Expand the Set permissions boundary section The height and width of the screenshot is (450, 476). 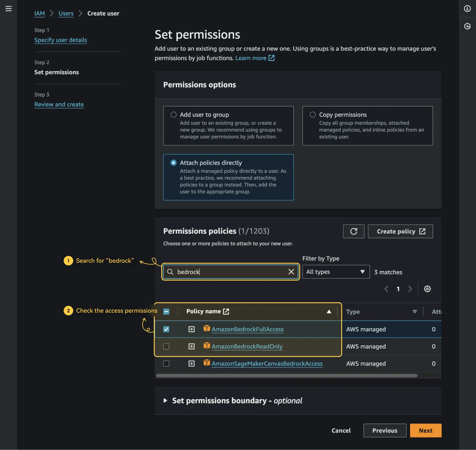pos(166,400)
